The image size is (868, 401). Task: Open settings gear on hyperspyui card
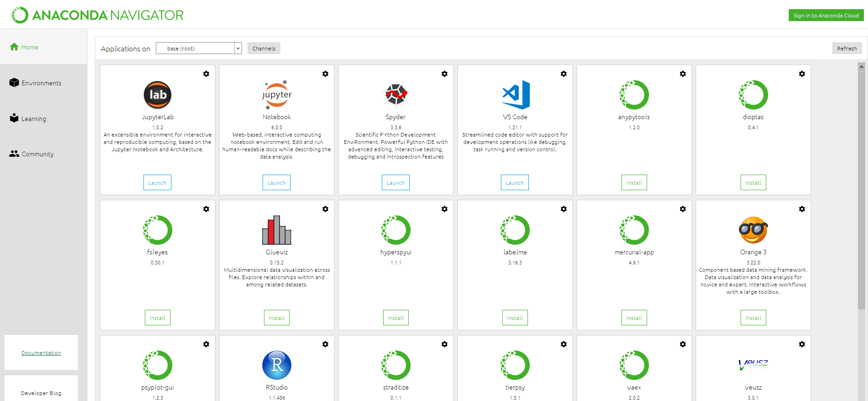pos(445,209)
